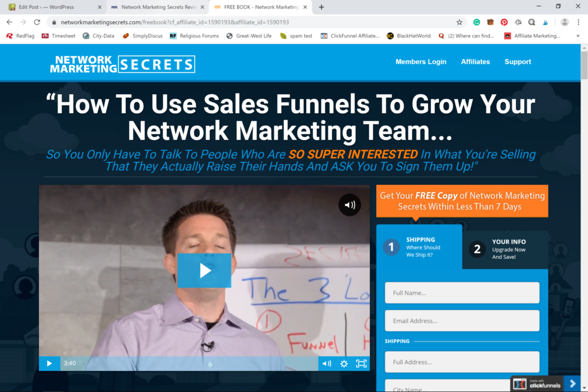Click the round unmute speaker overlay on video
Screen dimensions: 588x392
click(x=350, y=205)
